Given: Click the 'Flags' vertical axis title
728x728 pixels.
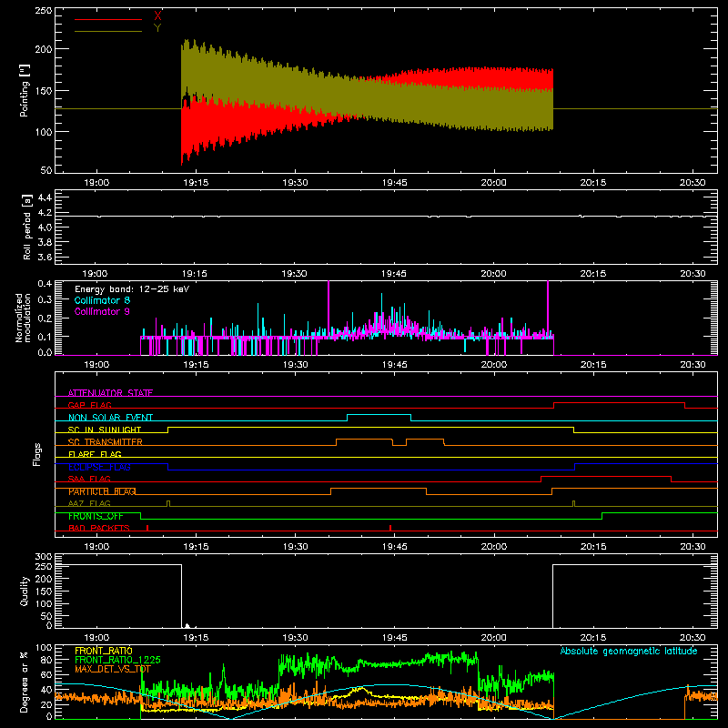Looking at the screenshot, I should click(x=37, y=454).
